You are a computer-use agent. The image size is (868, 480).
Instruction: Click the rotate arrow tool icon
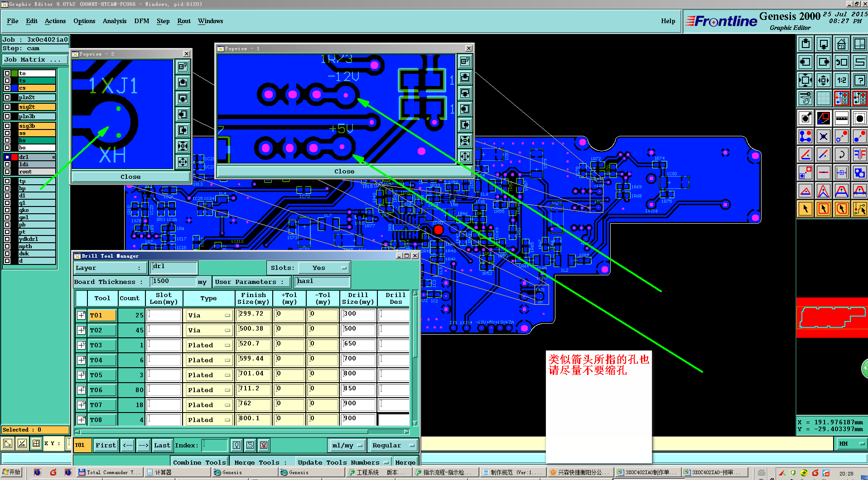[x=841, y=154]
